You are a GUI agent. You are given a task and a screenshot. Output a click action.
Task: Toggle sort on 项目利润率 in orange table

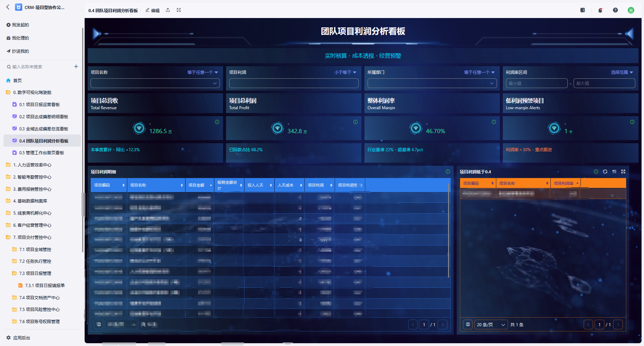(x=577, y=183)
